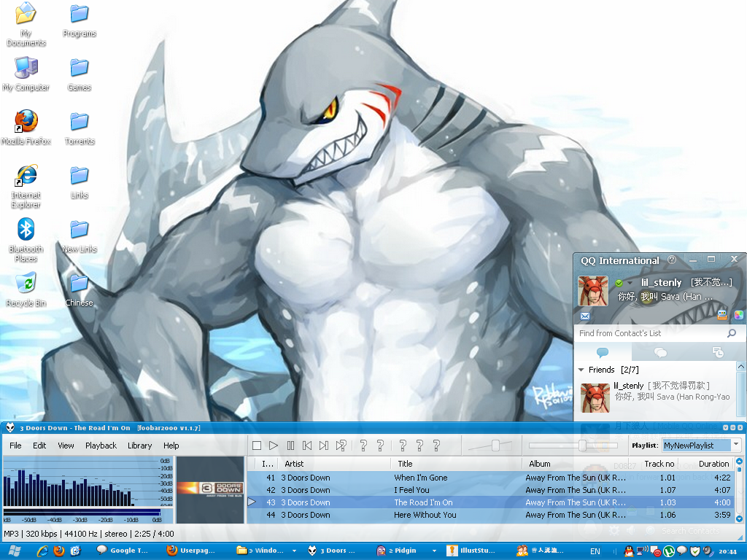Collapse the Friends group in QQ
Image resolution: width=747 pixels, height=560 pixels.
pyautogui.click(x=581, y=370)
